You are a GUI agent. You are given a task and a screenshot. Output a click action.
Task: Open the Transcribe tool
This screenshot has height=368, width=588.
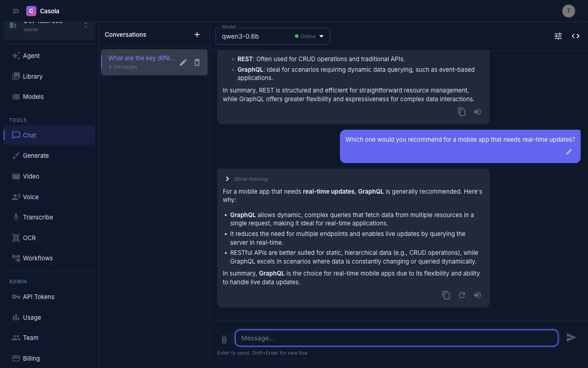(38, 217)
